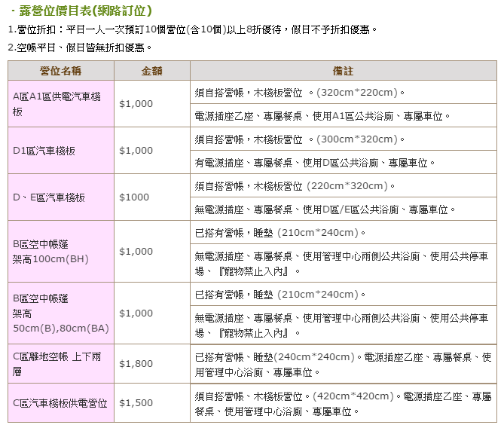Click the price for D1區汽車棧板
504x428 pixels.
pyautogui.click(x=136, y=150)
